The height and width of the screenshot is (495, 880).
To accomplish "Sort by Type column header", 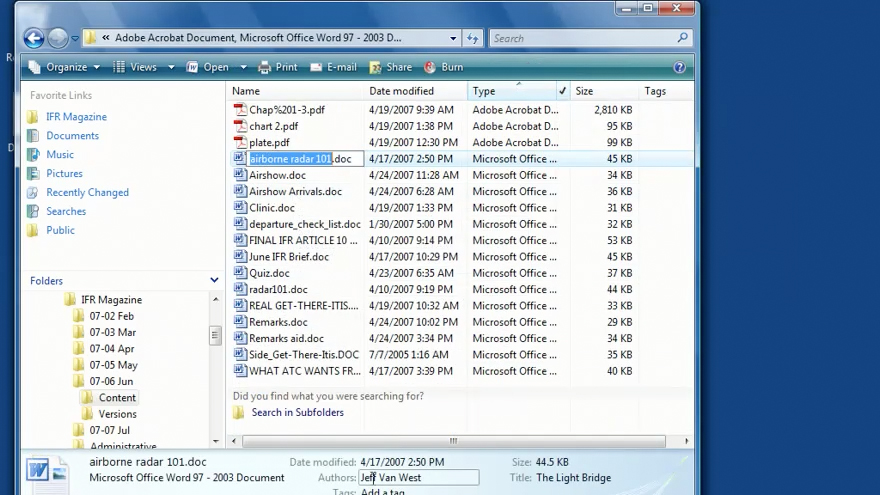I will click(484, 91).
